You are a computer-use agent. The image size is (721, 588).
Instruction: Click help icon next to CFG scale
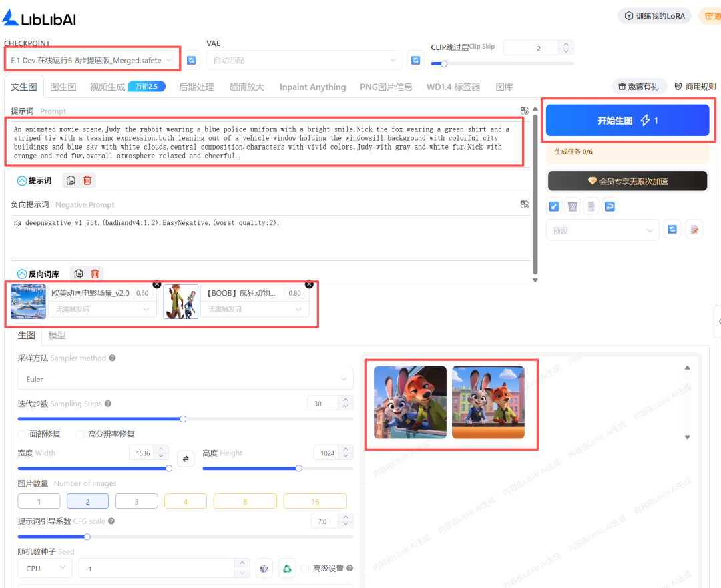pyautogui.click(x=111, y=521)
